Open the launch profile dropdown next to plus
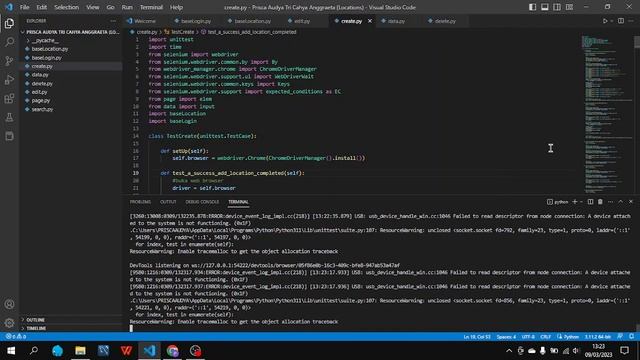Viewport: 640px width, 360px height. point(582,202)
